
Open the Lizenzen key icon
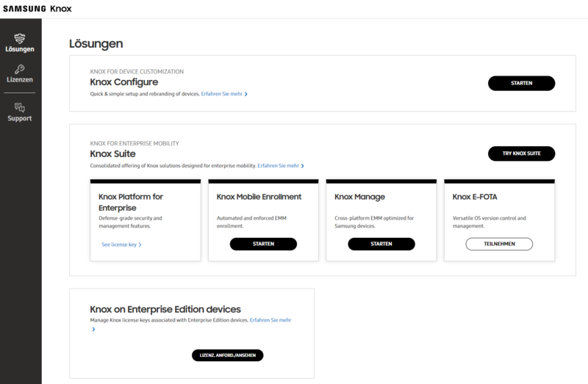20,69
